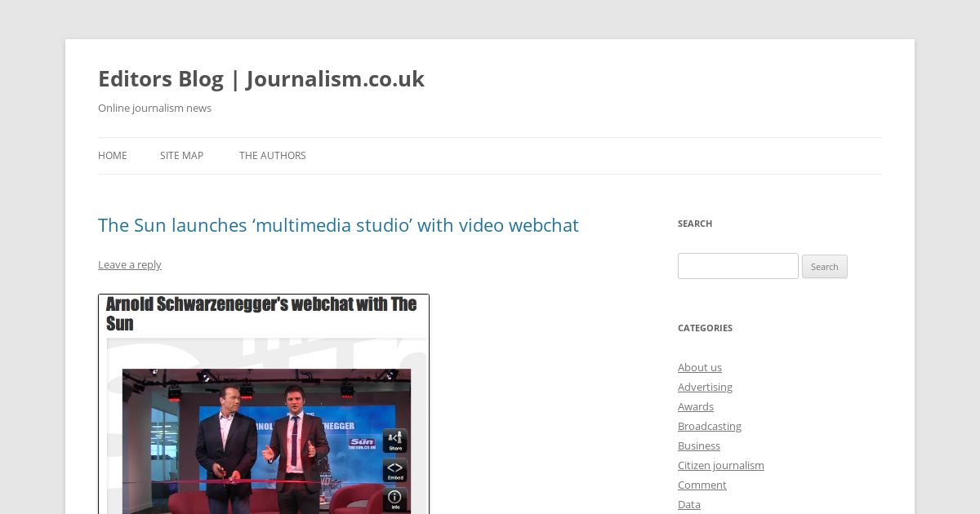
Task: Focus the sidebar search input field
Action: 738,266
